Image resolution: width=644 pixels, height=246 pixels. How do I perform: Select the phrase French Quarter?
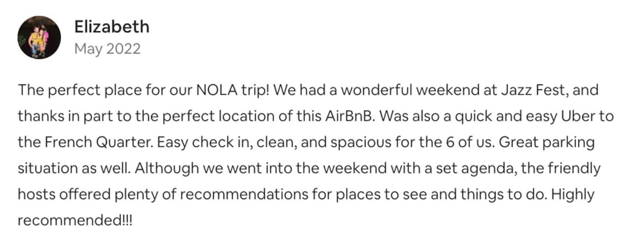[x=99, y=142]
